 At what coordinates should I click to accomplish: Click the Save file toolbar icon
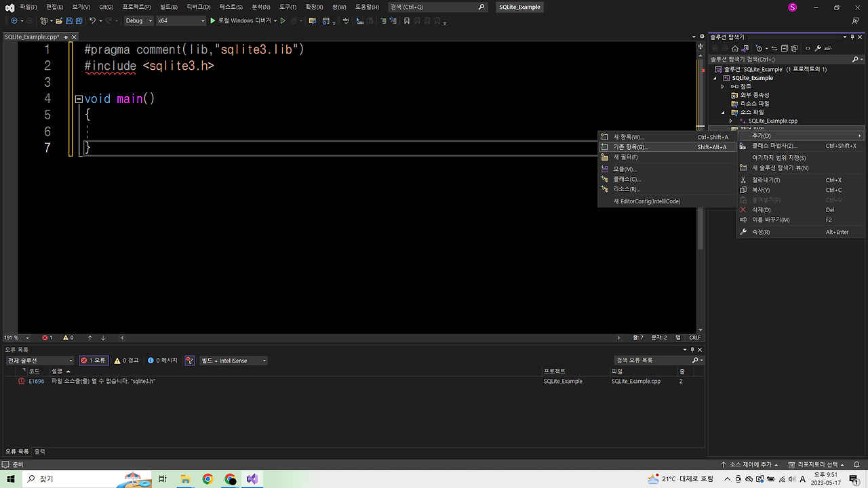(69, 21)
